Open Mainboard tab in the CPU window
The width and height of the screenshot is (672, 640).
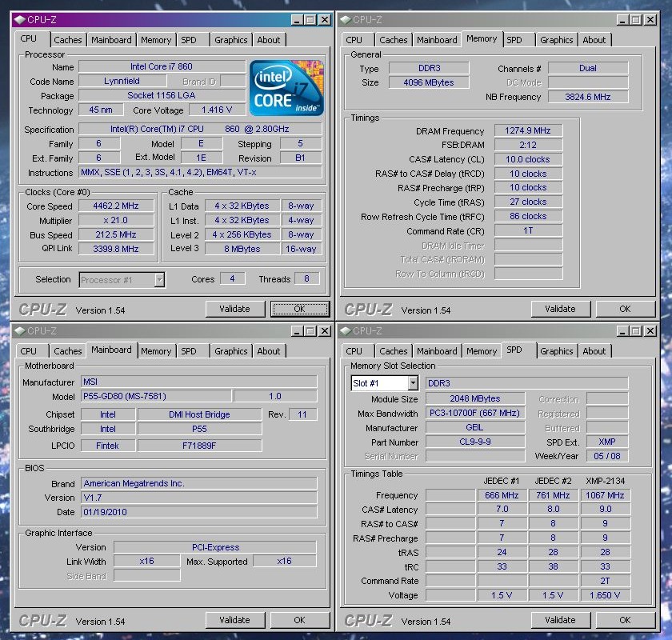pyautogui.click(x=111, y=40)
